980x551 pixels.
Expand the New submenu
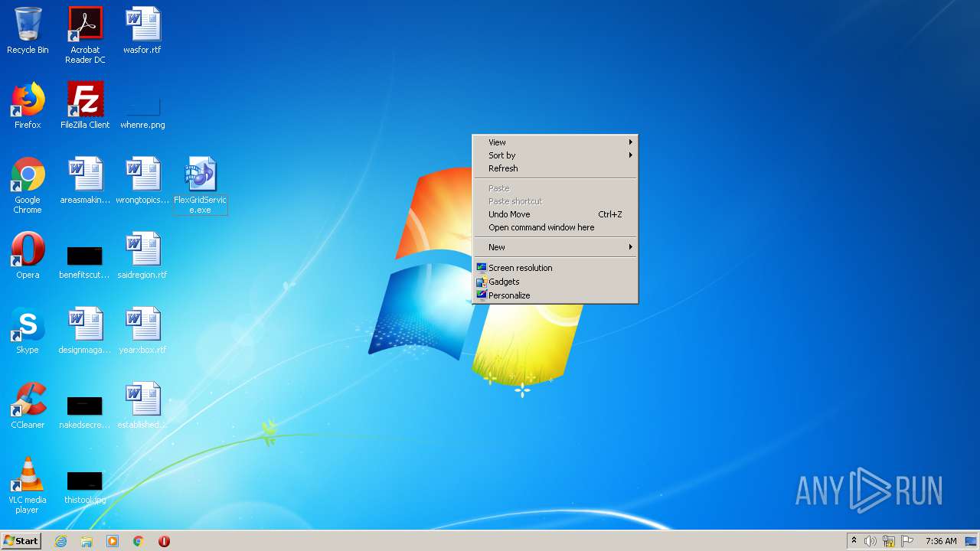pyautogui.click(x=555, y=247)
